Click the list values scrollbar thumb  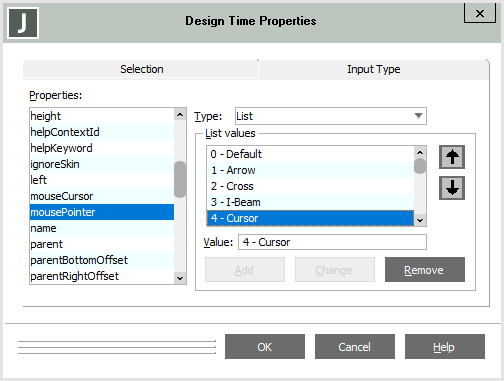pyautogui.click(x=420, y=166)
